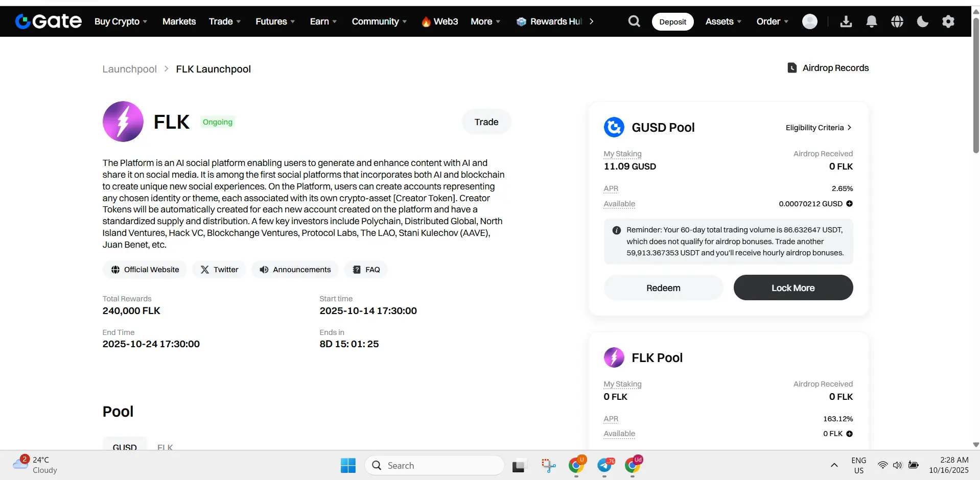Open the notifications bell
The image size is (980, 480).
872,21
